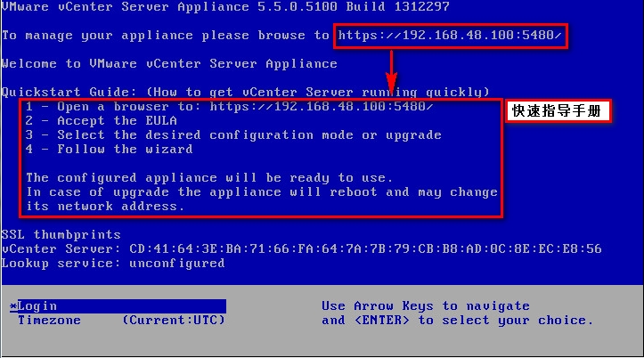Viewport: 644px width, 358px height.
Task: Click the "In case of upgrade the appliance" line
Action: pos(262,192)
